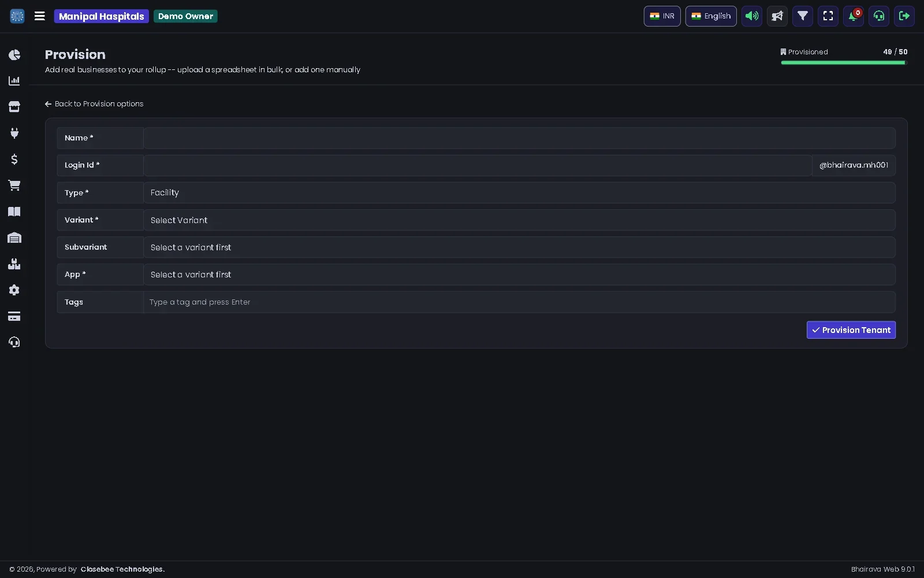The image size is (924, 578).
Task: Click the Tags input field
Action: (520, 302)
